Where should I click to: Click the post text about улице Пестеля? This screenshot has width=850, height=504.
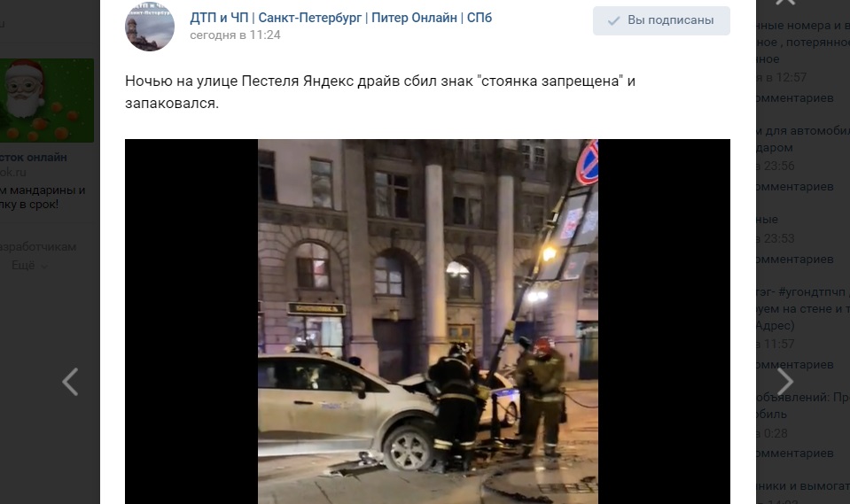pos(380,92)
